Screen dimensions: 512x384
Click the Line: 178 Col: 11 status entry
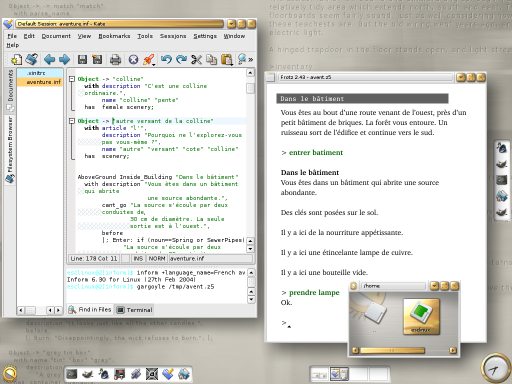tap(94, 259)
